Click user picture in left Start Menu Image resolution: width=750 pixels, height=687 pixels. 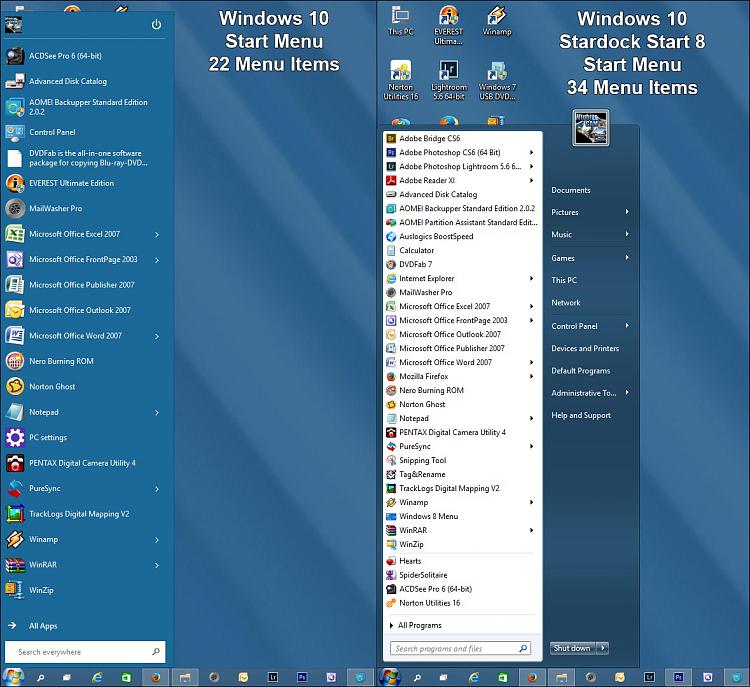coord(13,24)
